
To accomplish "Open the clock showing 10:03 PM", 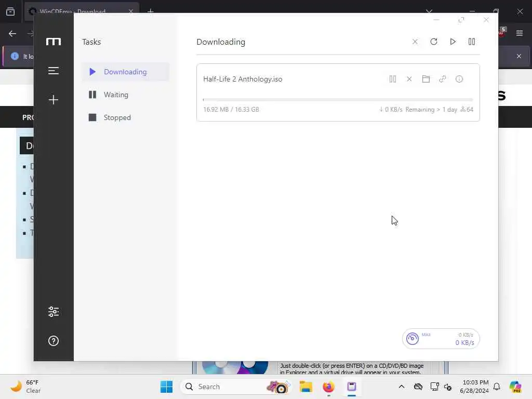I will (x=474, y=387).
